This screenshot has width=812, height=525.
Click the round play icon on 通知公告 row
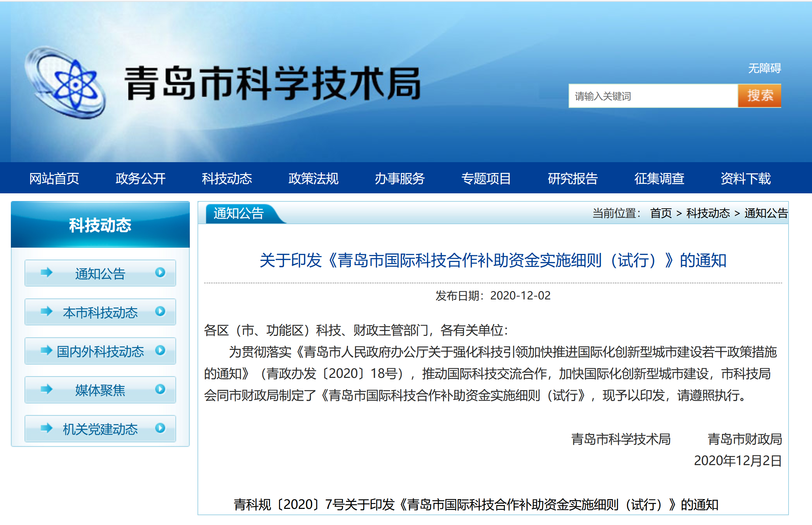[160, 272]
